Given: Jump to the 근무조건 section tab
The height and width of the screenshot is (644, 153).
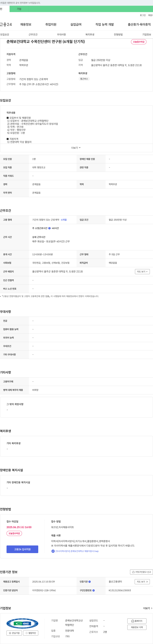Looking at the screenshot, I should (x=33, y=34).
